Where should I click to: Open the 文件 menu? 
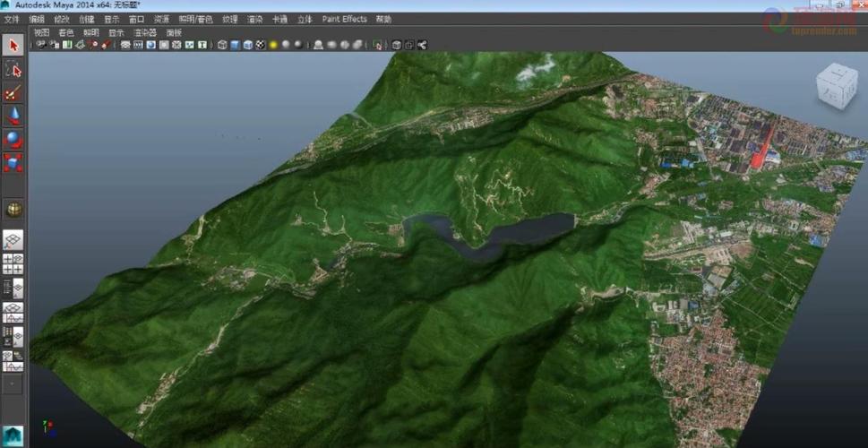12,19
